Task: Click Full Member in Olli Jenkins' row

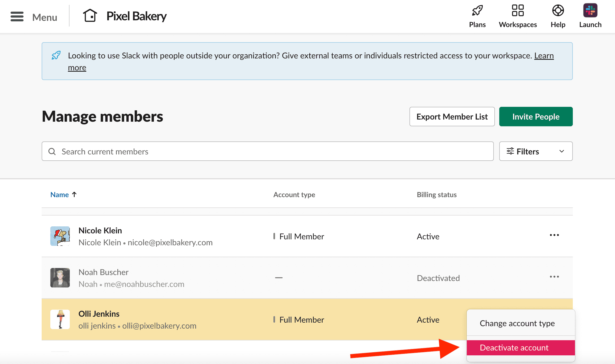Action: click(x=302, y=320)
